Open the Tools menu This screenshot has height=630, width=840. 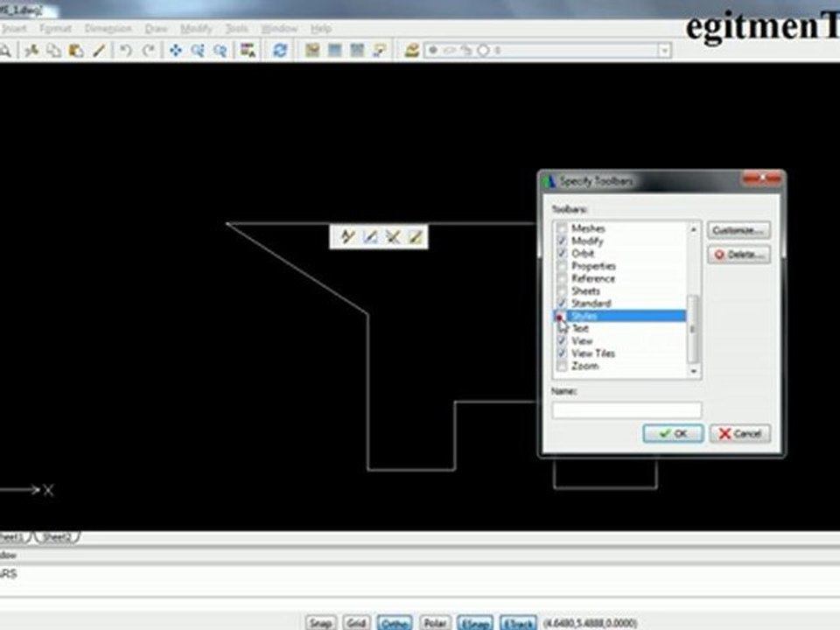(x=236, y=28)
